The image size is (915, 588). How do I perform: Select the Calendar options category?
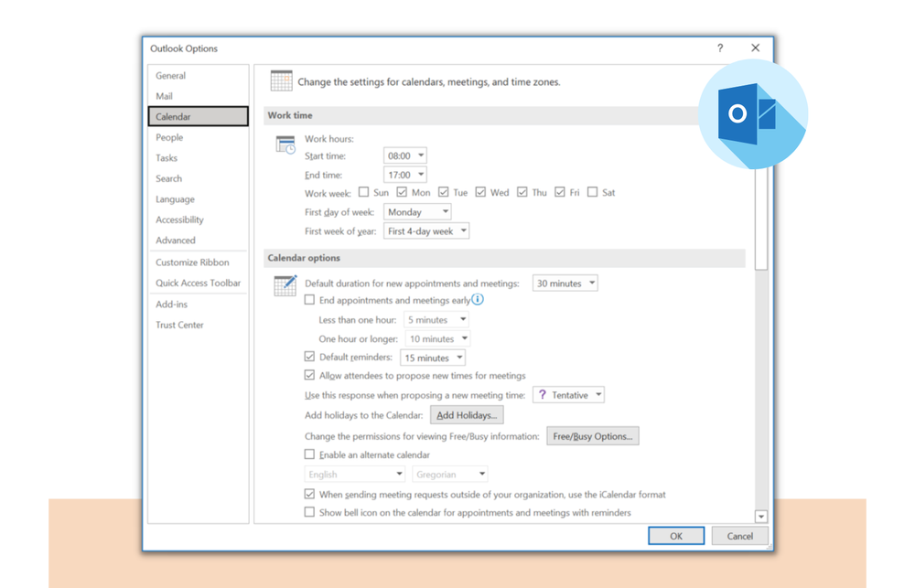point(198,116)
